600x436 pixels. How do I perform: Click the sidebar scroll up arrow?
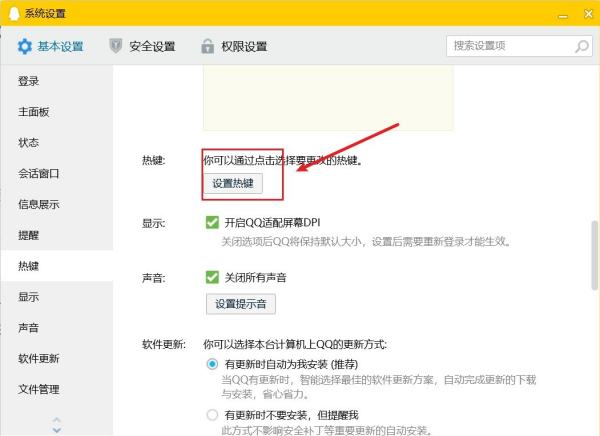coord(57,420)
